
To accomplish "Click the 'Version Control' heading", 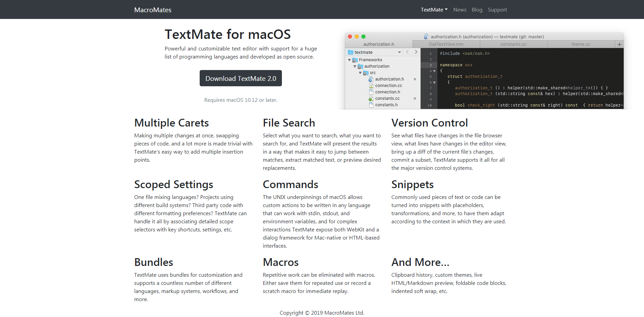I will pyautogui.click(x=429, y=123).
